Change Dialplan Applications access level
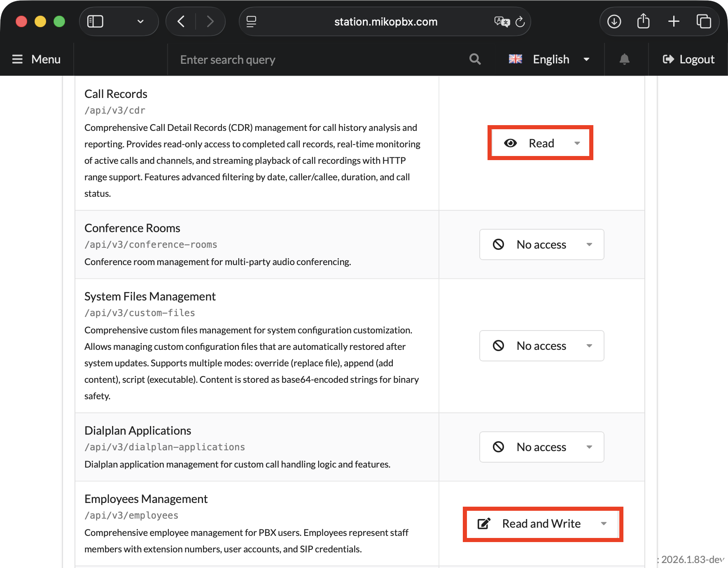Viewport: 728px width, 568px height. coord(541,447)
